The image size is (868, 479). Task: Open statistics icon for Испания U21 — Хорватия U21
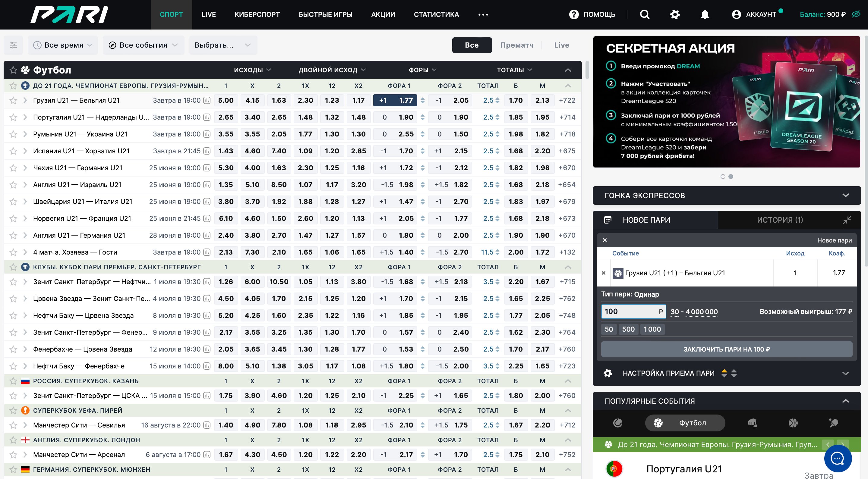click(x=207, y=151)
